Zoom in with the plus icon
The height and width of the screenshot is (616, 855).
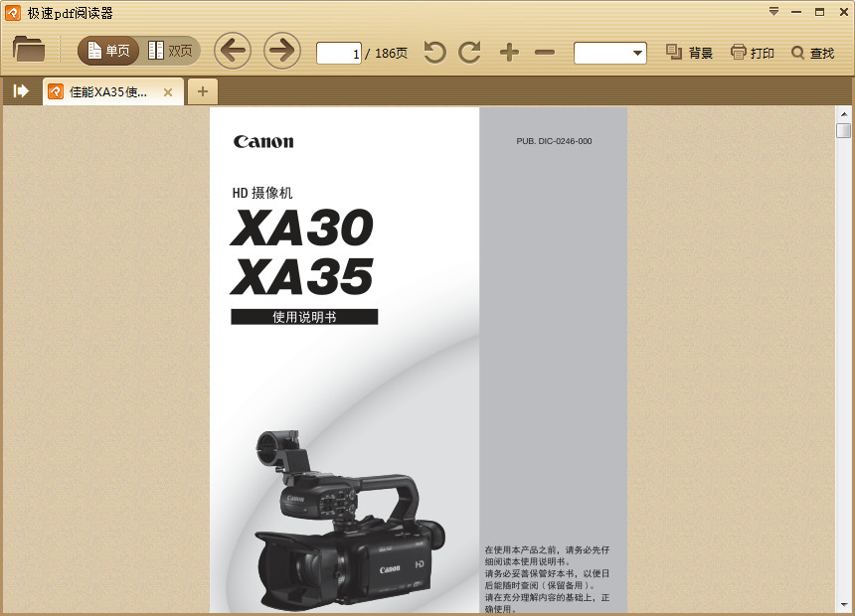509,53
